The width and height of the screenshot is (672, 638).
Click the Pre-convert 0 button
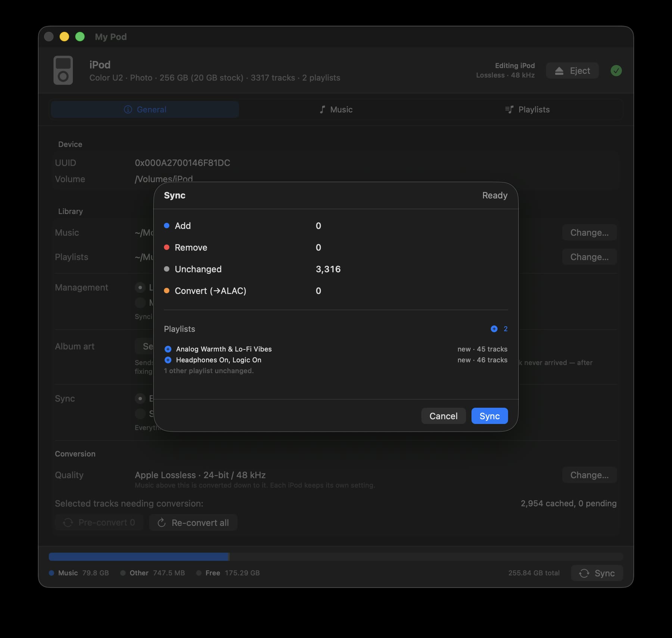[x=99, y=523]
